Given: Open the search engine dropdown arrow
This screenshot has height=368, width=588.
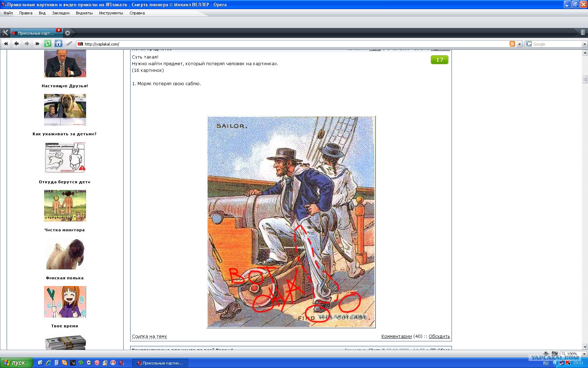Looking at the screenshot, I should 584,44.
